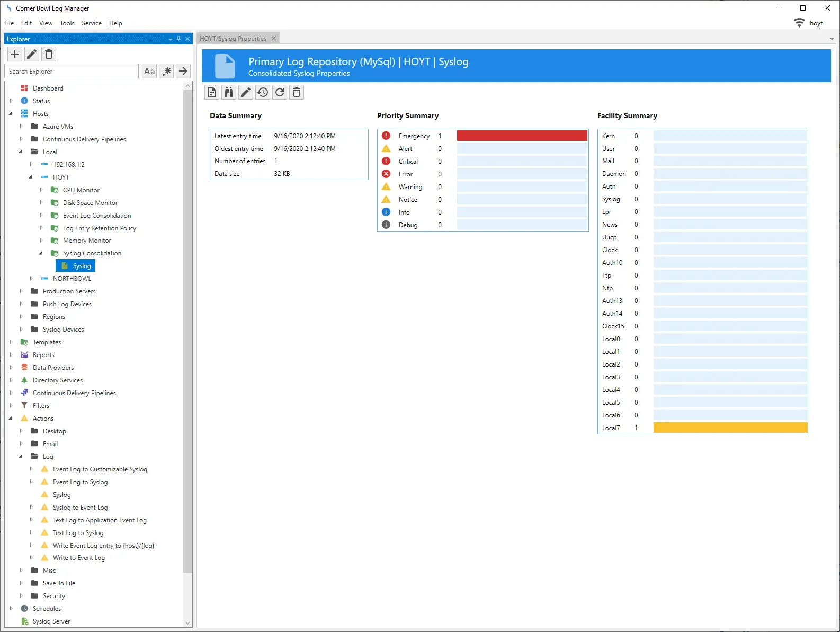Open the log viewer document icon

click(212, 93)
